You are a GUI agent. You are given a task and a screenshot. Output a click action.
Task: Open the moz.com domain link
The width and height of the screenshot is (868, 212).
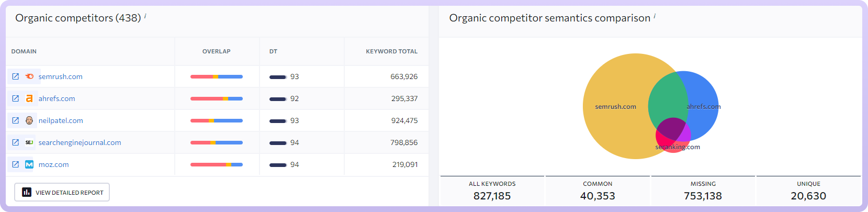(53, 164)
